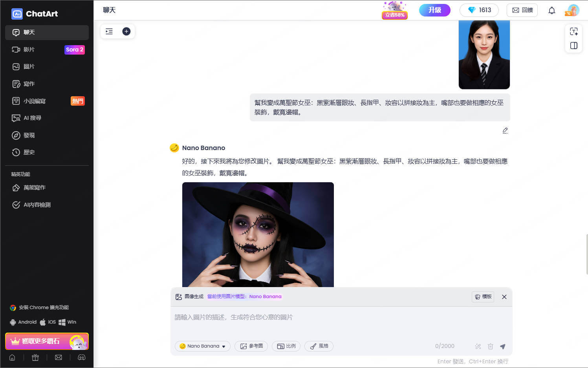Open the 參考圖 reference image option

click(x=251, y=346)
